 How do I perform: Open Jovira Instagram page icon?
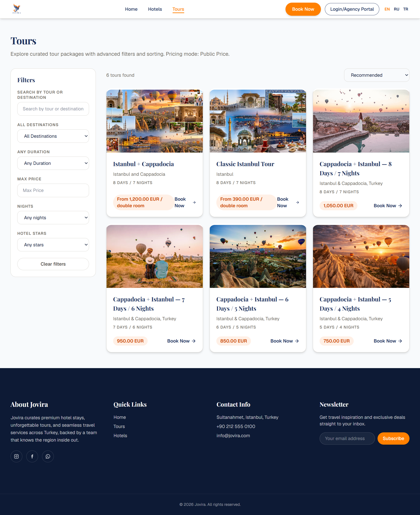coord(16,456)
